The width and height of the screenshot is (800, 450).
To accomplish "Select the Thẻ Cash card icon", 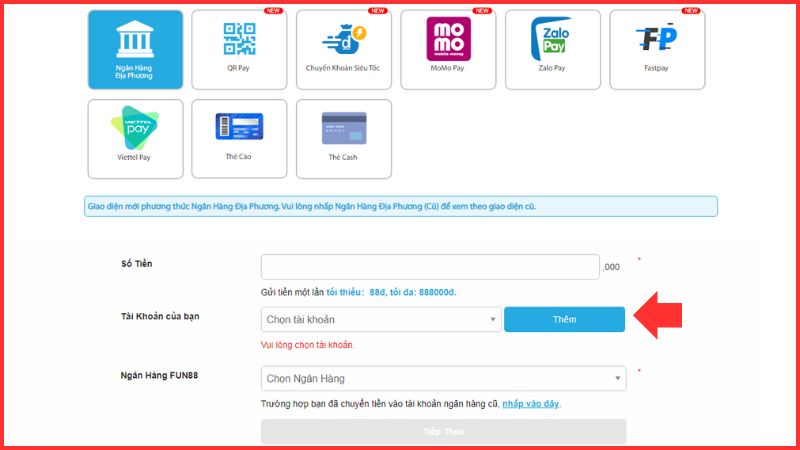I will pyautogui.click(x=343, y=138).
